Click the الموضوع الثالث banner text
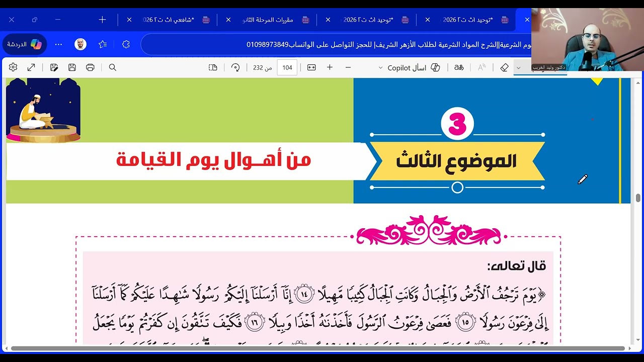Viewport: 644px width, 362px height. tap(456, 161)
